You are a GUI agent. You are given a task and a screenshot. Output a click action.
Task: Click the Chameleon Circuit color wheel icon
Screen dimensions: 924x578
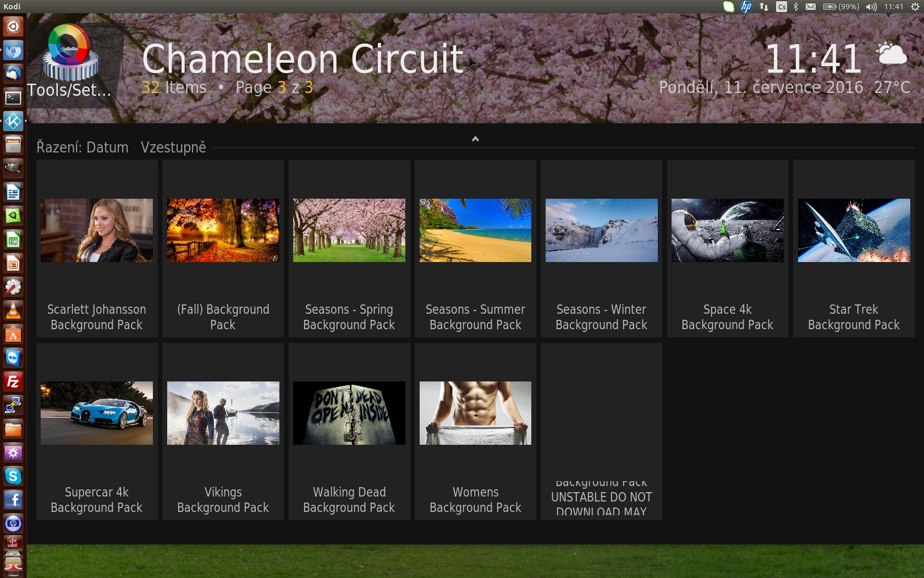tap(69, 52)
